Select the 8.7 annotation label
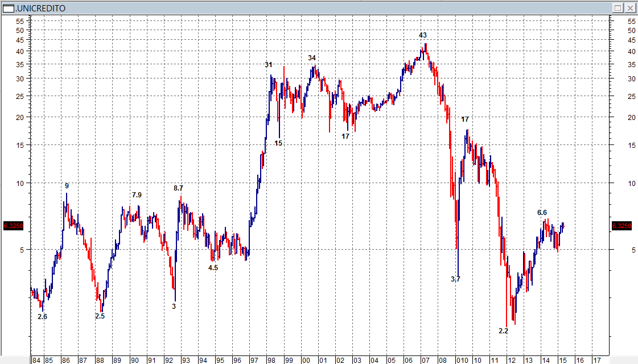Image resolution: width=638 pixels, height=364 pixels. [178, 188]
